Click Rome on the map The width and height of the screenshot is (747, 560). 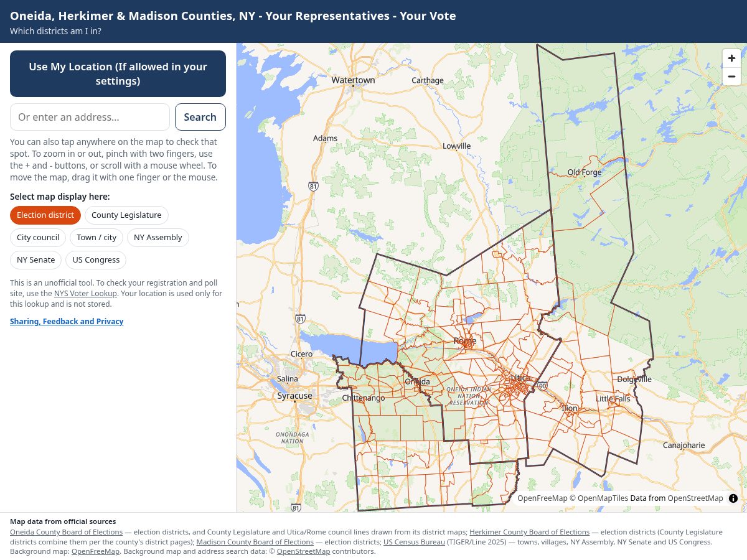465,341
